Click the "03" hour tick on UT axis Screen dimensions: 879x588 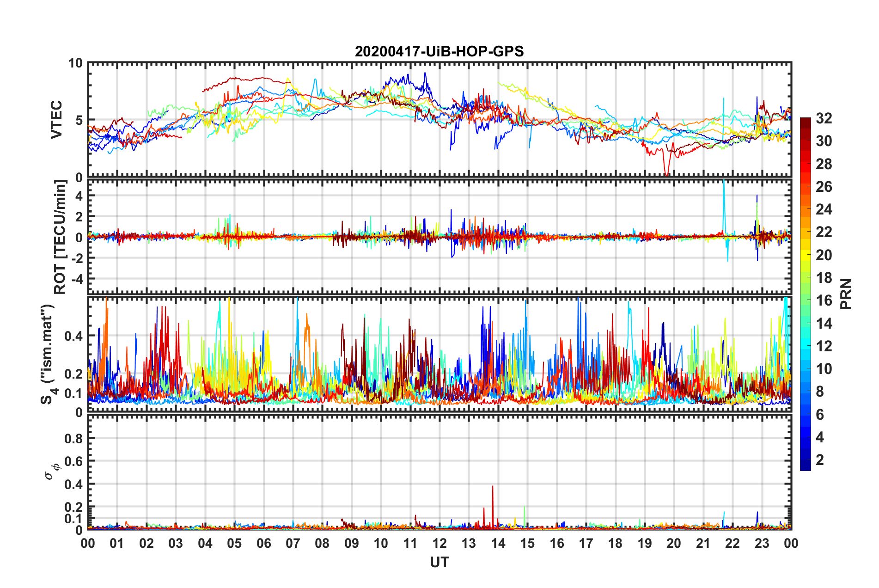click(x=176, y=543)
